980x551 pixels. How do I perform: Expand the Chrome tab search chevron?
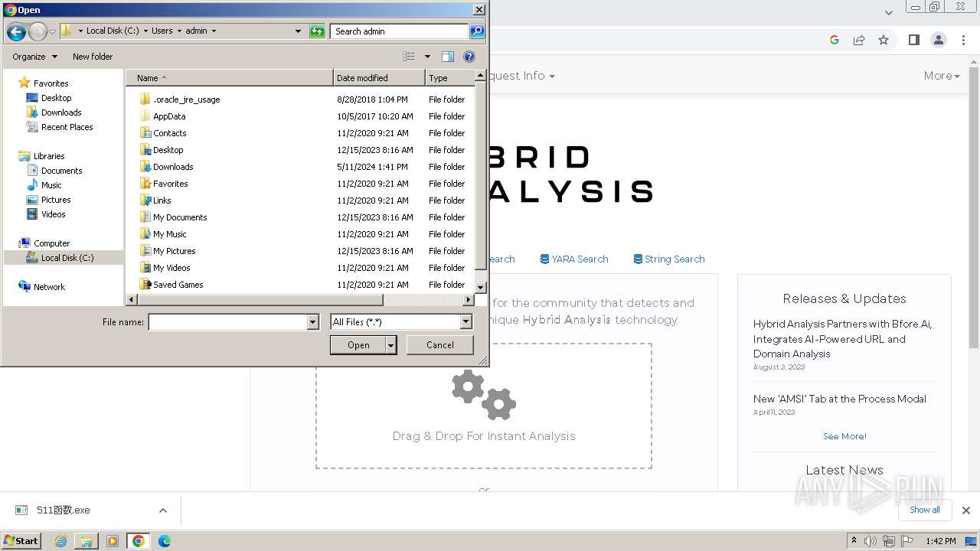tap(888, 12)
